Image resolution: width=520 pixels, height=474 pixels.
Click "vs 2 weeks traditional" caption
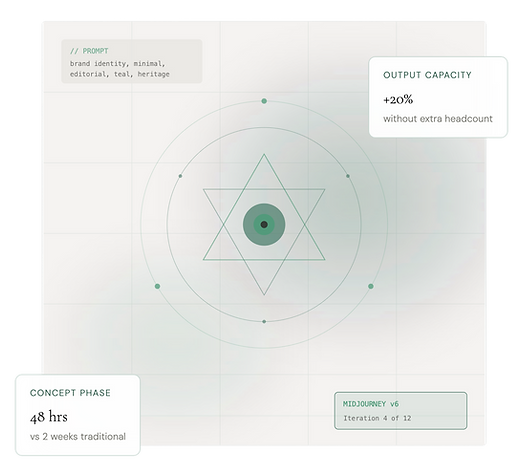[x=78, y=436]
